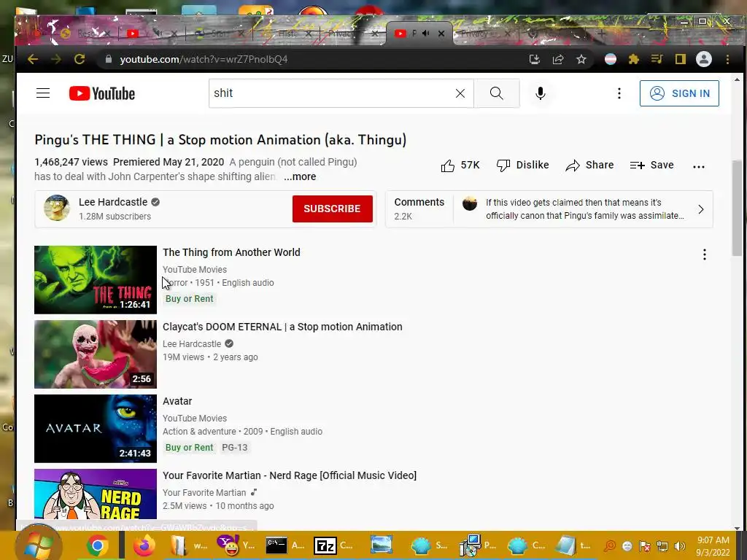This screenshot has width=747, height=560.
Task: Open Claycat's DOOM ETERNAL video title
Action: [x=282, y=327]
